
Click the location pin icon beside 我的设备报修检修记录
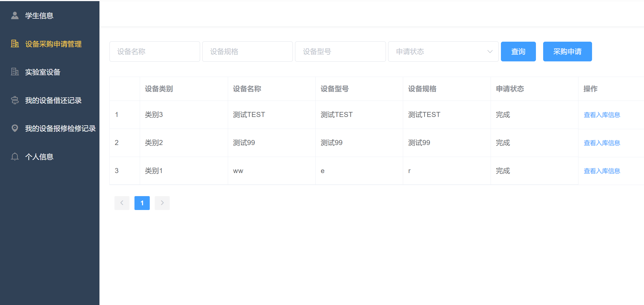point(15,128)
